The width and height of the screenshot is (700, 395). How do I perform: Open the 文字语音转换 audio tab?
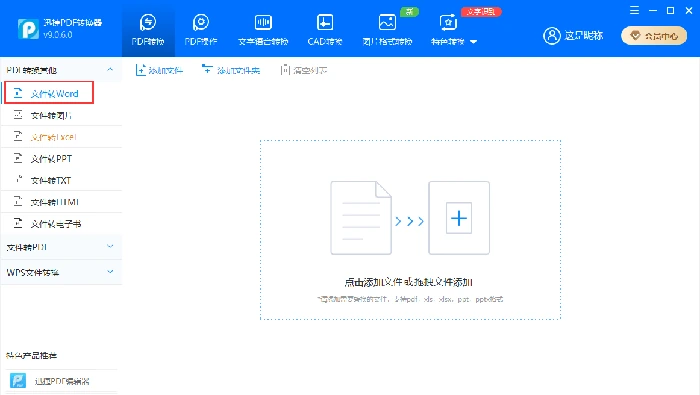(x=263, y=29)
